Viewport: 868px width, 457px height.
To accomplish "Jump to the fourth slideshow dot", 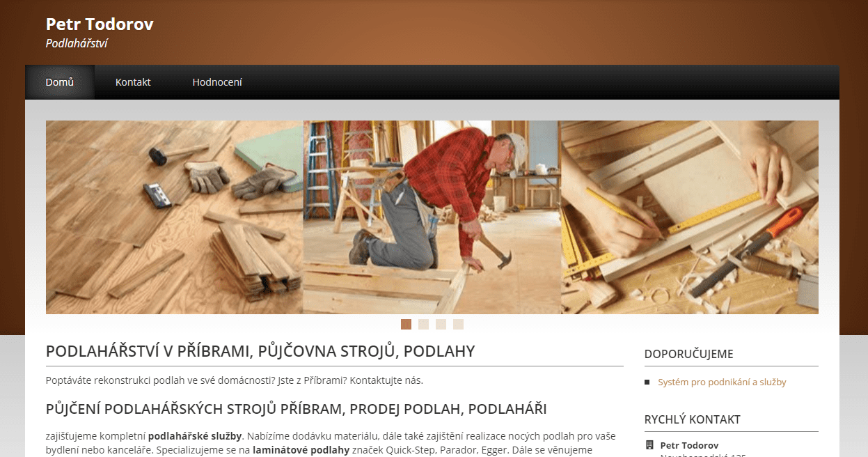I will coord(458,324).
